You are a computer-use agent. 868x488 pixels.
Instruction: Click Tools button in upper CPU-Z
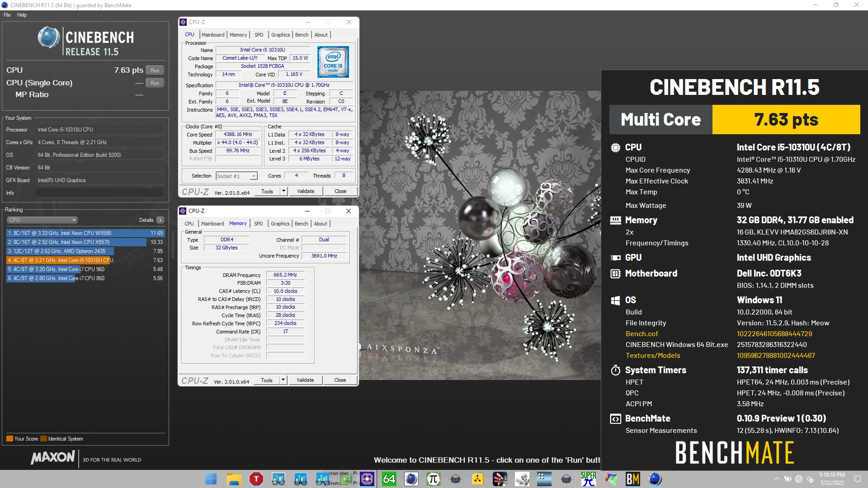tap(267, 192)
